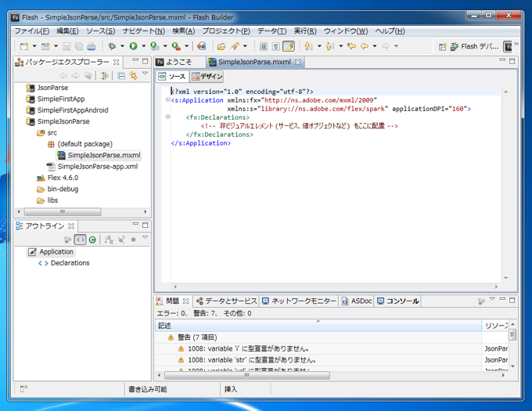Select SimpleJsonParse-app.xml file

coord(92,167)
